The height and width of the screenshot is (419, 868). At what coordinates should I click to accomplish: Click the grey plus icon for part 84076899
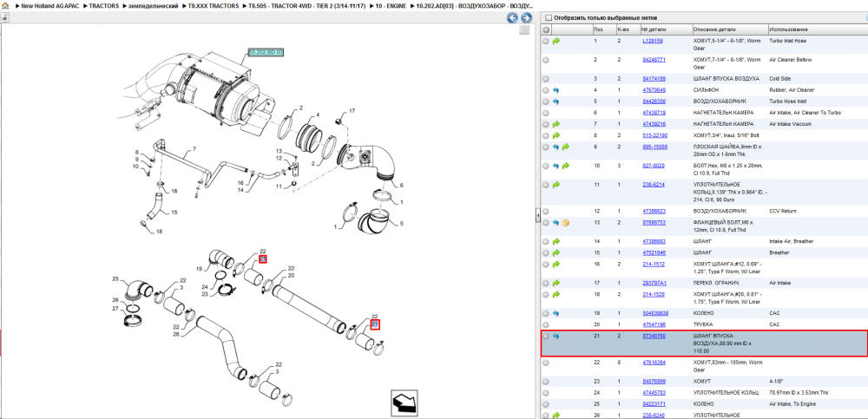pos(546,382)
